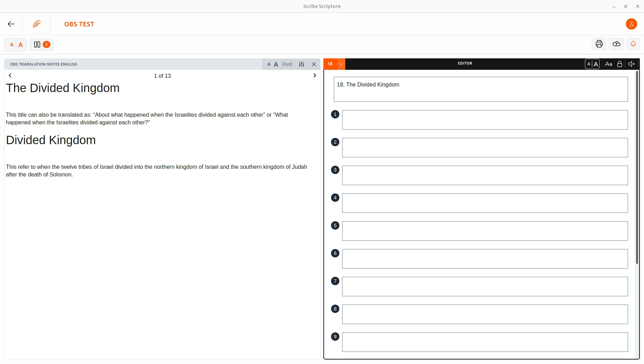Open the user account avatar

(x=631, y=24)
